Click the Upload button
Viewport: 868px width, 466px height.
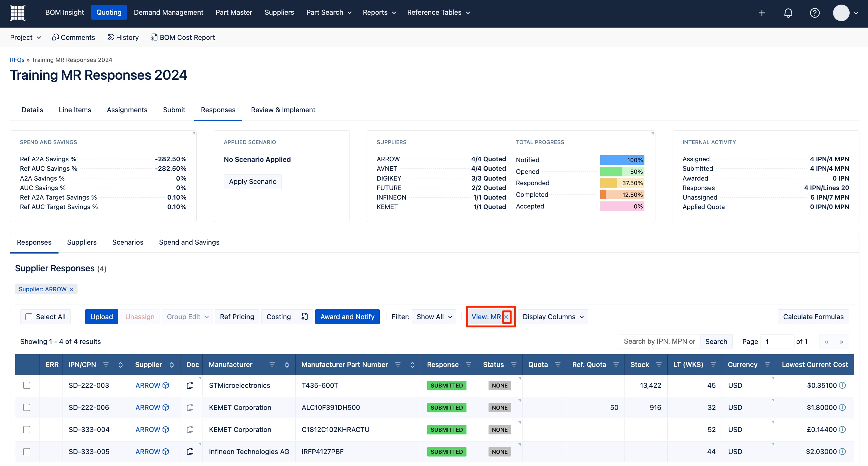point(101,317)
